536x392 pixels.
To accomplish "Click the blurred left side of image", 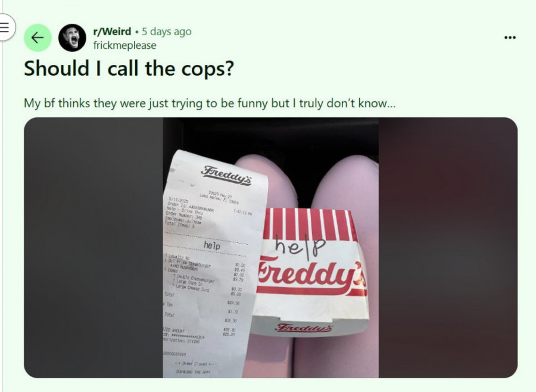I will pyautogui.click(x=94, y=248).
